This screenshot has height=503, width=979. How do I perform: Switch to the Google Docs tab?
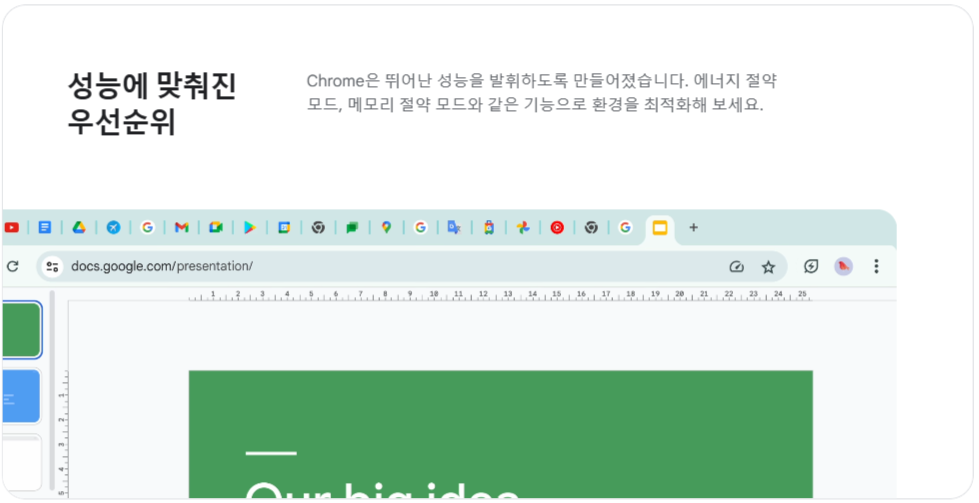coord(45,228)
